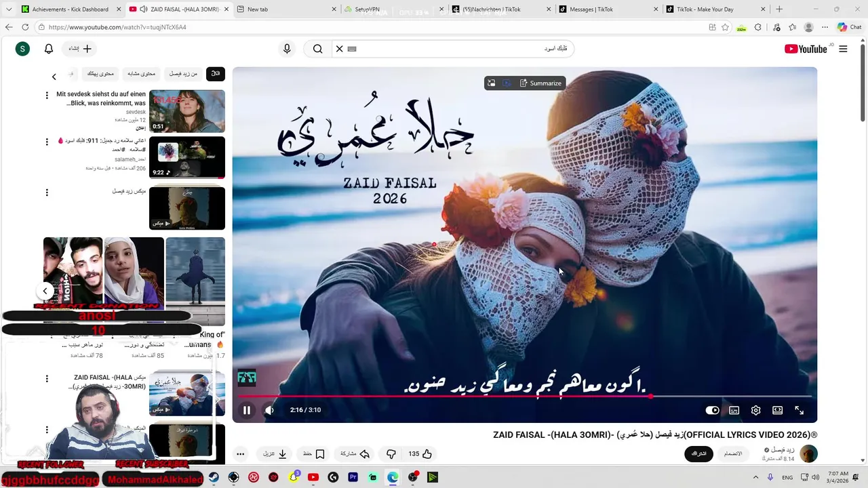Select the من زيد فيصل chip
The image size is (868, 488).
tap(183, 73)
